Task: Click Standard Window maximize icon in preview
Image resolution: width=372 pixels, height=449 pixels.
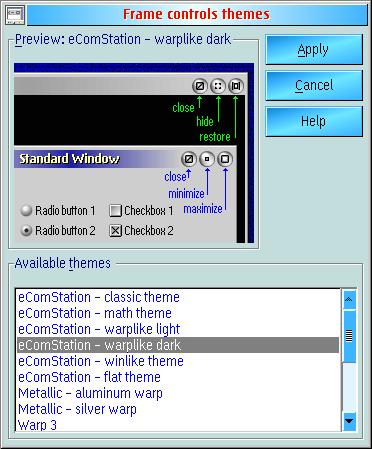Action: [225, 159]
